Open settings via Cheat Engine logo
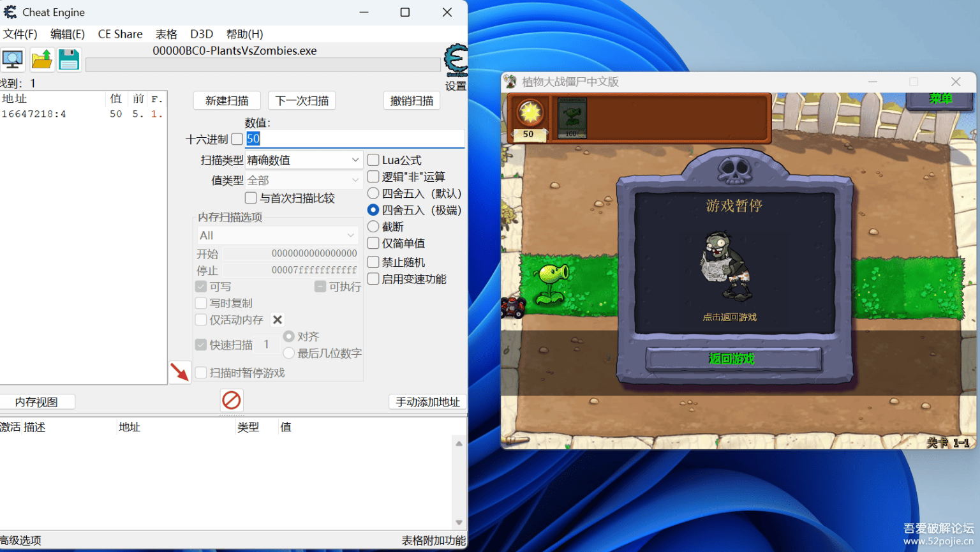Viewport: 980px width, 552px height. (x=456, y=61)
